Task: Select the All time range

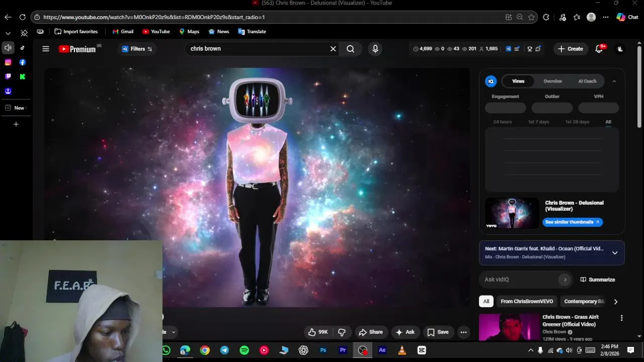Action: pyautogui.click(x=608, y=122)
